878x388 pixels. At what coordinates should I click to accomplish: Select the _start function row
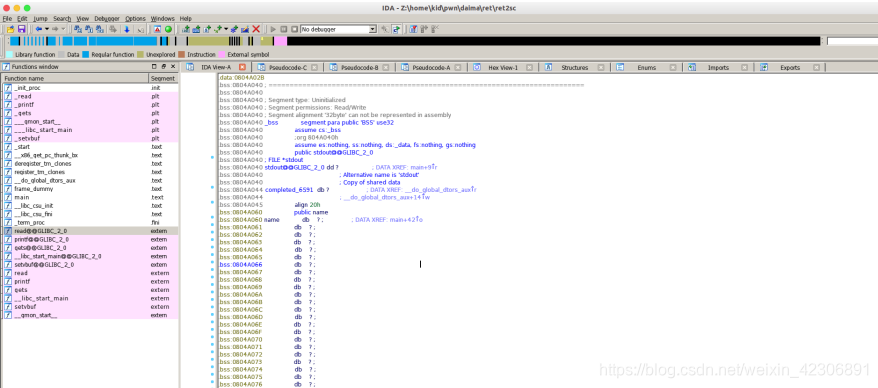(90, 147)
